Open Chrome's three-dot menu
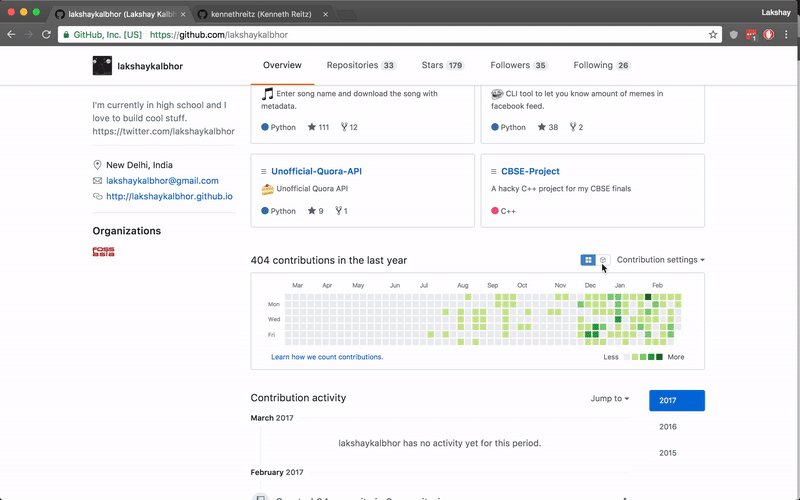Image resolution: width=800 pixels, height=500 pixels. point(786,35)
